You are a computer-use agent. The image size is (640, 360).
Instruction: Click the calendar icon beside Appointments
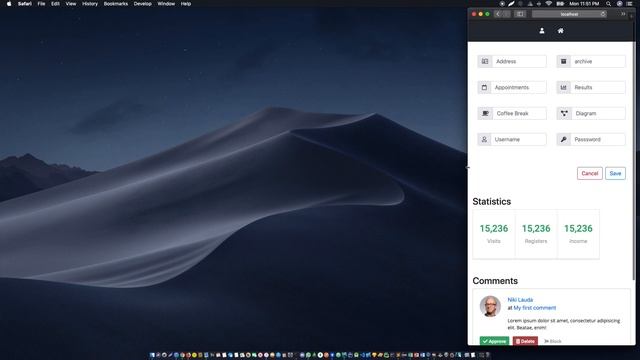[484, 87]
